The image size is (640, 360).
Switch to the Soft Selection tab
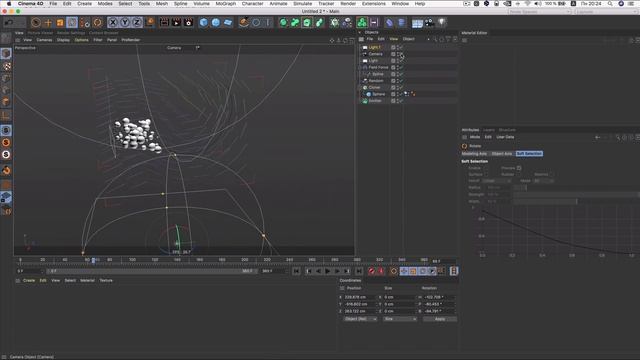tap(529, 153)
